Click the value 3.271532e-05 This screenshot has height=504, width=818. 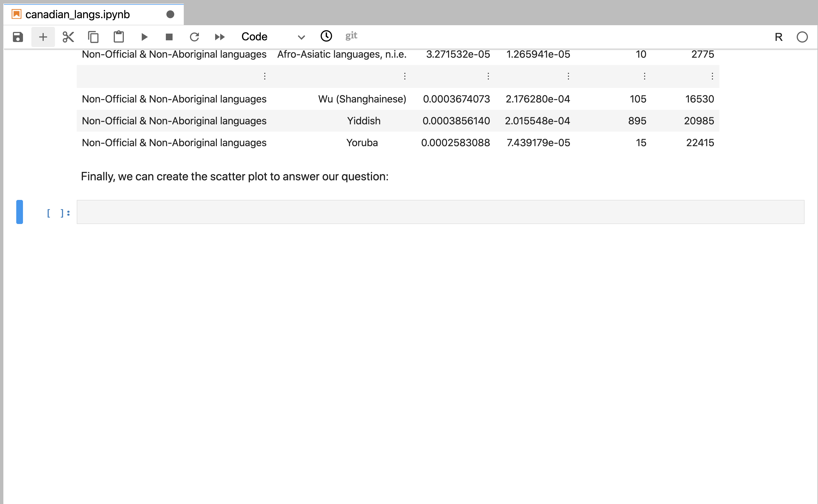[x=458, y=54]
